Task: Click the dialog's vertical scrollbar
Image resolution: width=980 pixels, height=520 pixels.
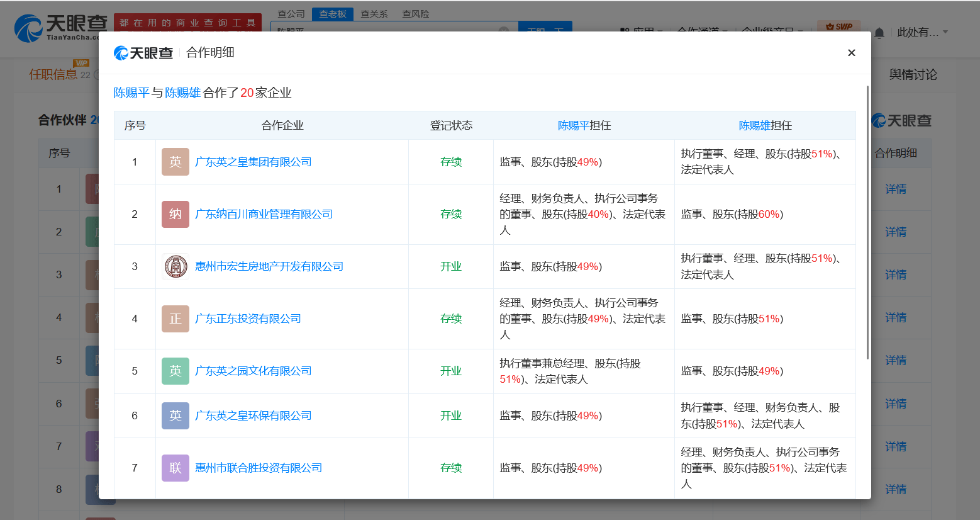Action: [x=867, y=220]
